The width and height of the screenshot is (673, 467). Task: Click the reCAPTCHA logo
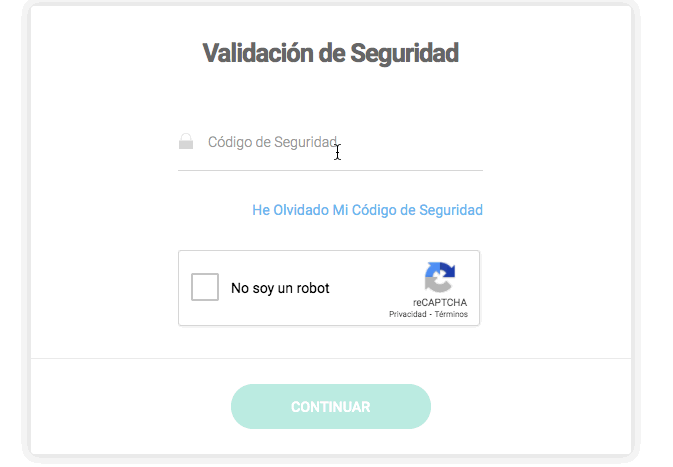(x=440, y=278)
